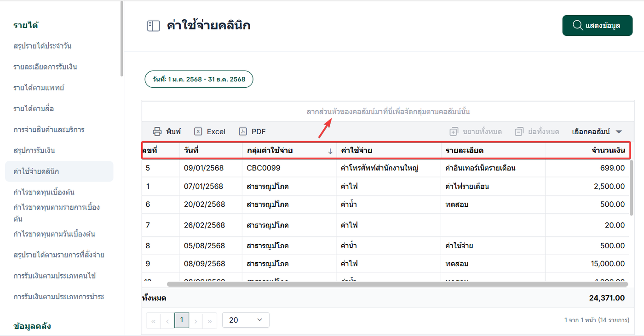Image resolution: width=644 pixels, height=336 pixels.
Task: Click the ย่อทั้งหมด collapse-all icon
Action: [x=519, y=131]
